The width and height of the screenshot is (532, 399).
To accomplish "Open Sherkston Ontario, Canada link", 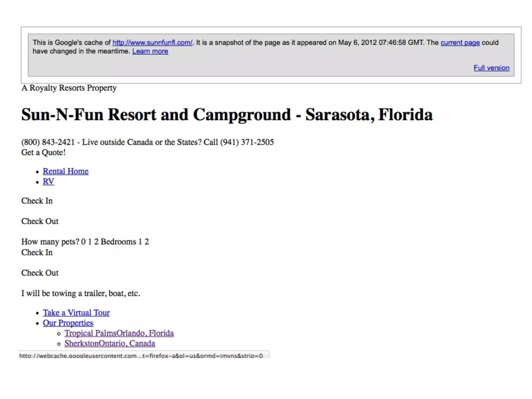I will coord(110,343).
